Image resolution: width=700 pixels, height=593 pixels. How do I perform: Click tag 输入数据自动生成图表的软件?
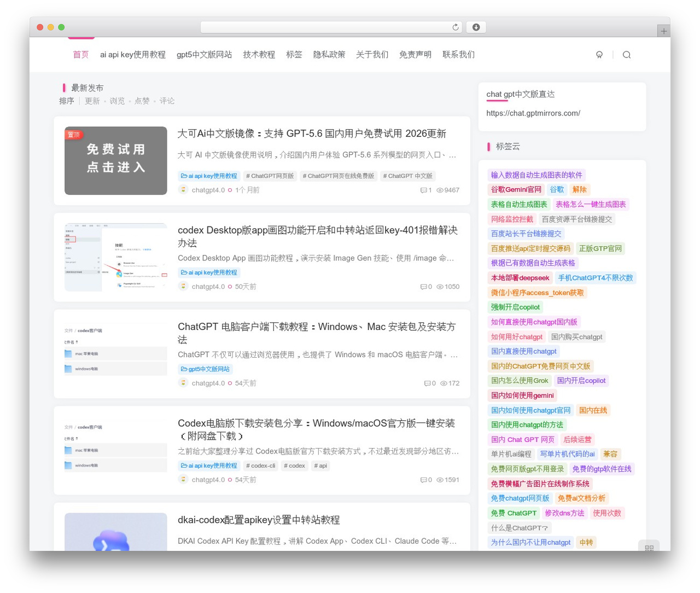[536, 175]
